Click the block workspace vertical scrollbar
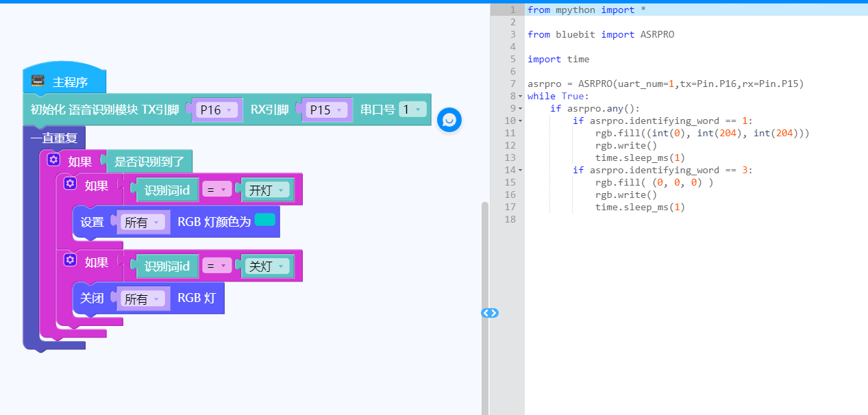The height and width of the screenshot is (415, 868). [x=485, y=308]
